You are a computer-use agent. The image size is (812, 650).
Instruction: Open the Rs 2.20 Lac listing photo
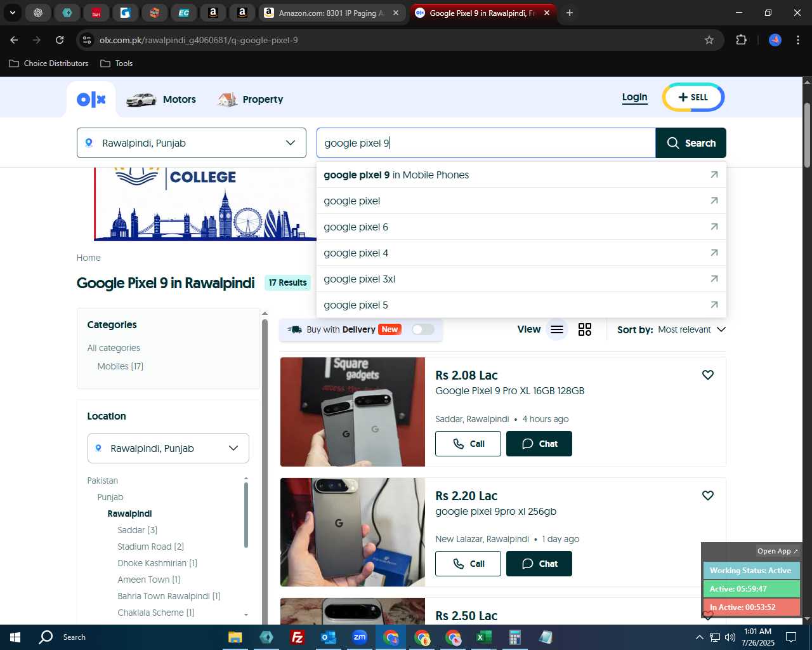(353, 532)
